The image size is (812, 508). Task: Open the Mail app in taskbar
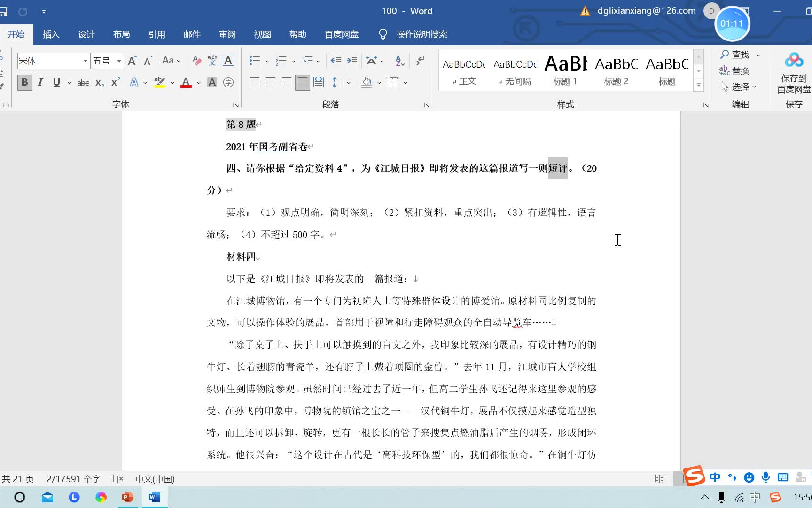47,497
